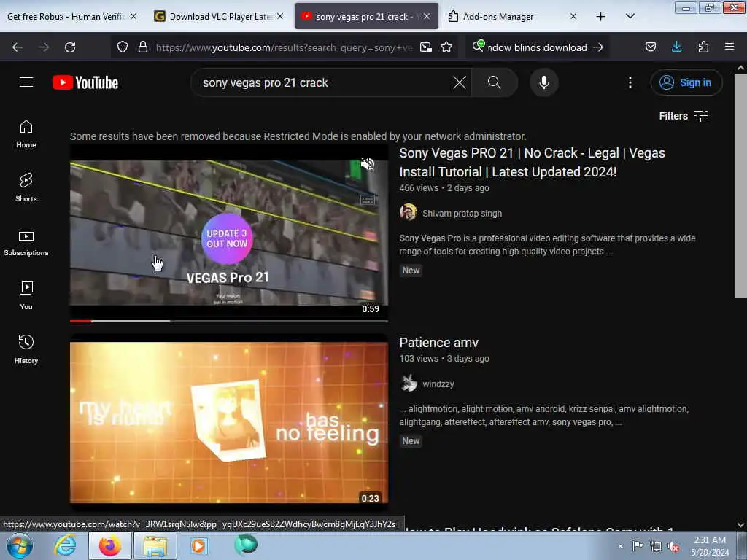Viewport: 747px width, 560px height.
Task: Close the Add-ons Manager tab
Action: tap(573, 16)
